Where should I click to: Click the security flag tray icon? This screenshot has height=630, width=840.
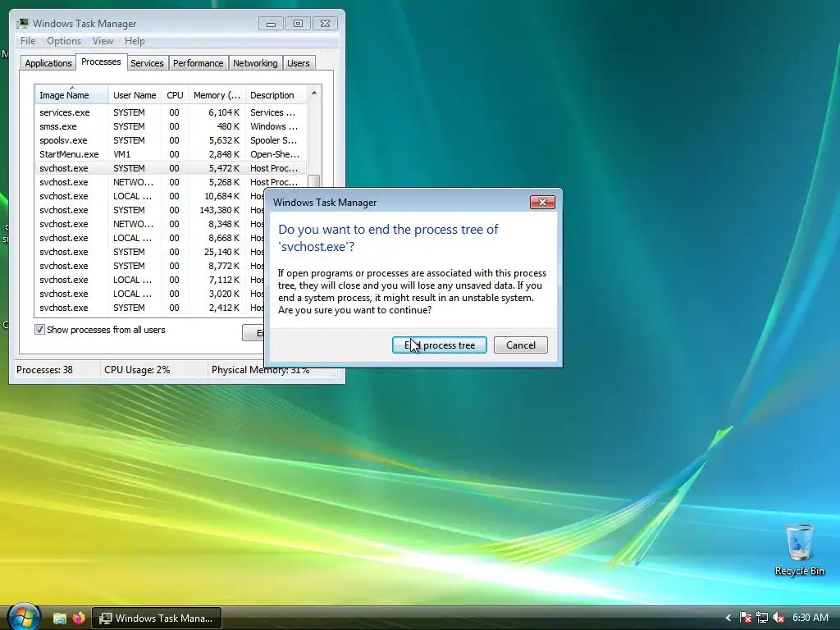point(745,619)
